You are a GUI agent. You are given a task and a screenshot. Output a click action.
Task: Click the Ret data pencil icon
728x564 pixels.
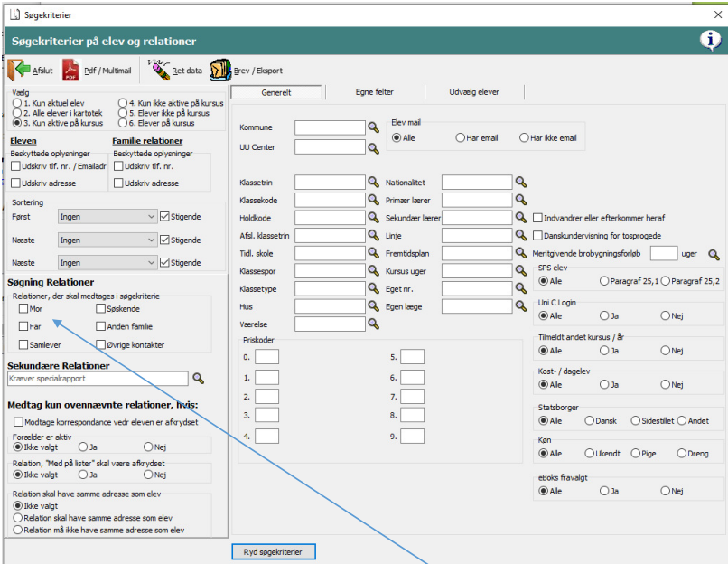(159, 70)
